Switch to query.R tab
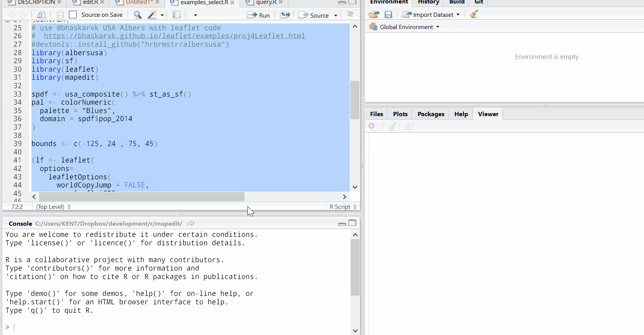Screen dimensions: 644x335 (266, 2)
